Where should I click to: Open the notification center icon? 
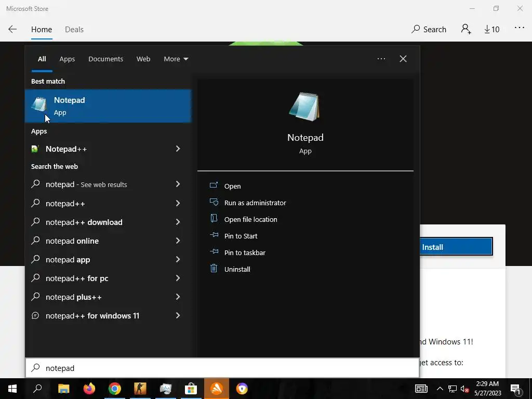click(x=516, y=389)
